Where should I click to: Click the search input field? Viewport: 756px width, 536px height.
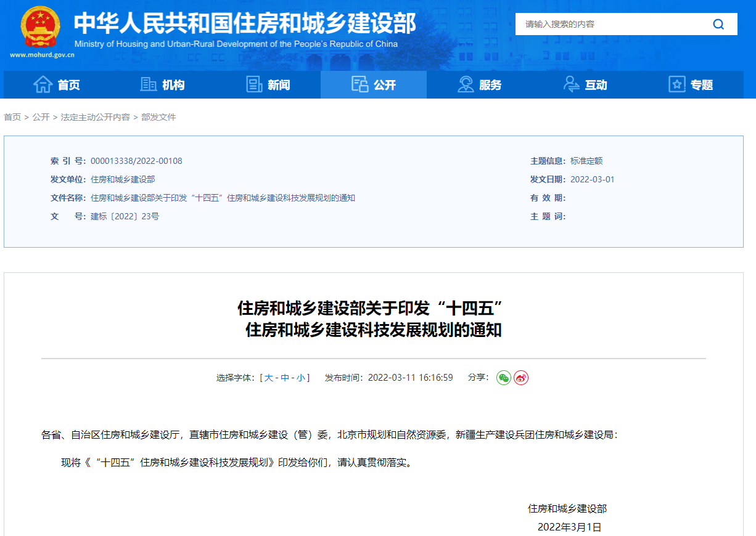(x=610, y=24)
